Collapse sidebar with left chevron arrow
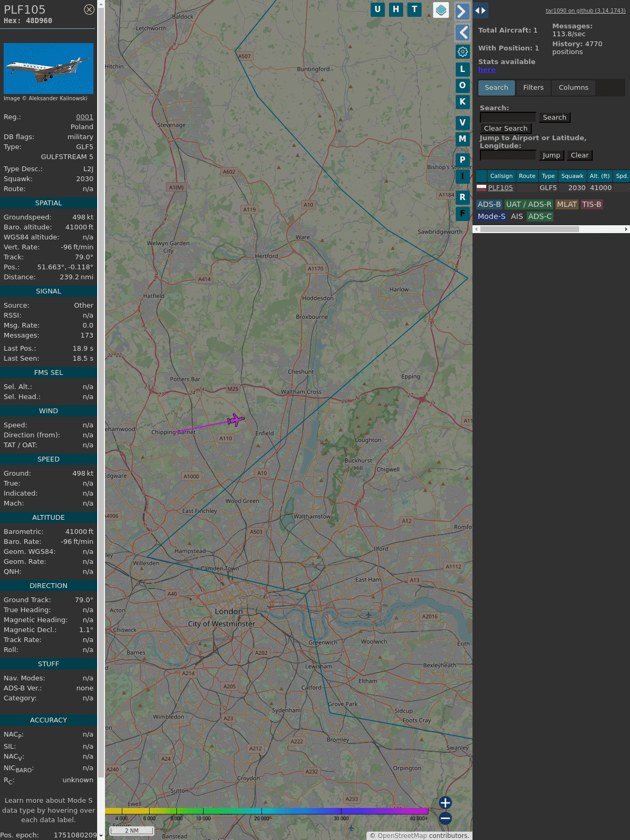 [463, 33]
